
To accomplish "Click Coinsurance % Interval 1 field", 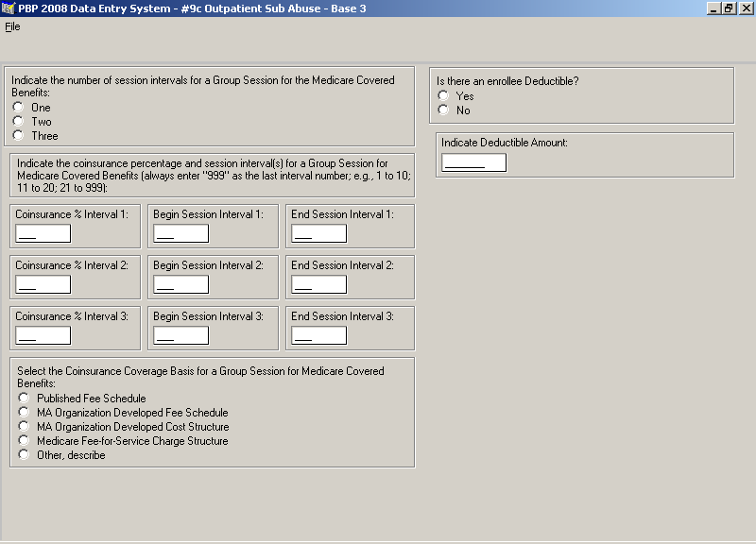I will pyautogui.click(x=43, y=233).
